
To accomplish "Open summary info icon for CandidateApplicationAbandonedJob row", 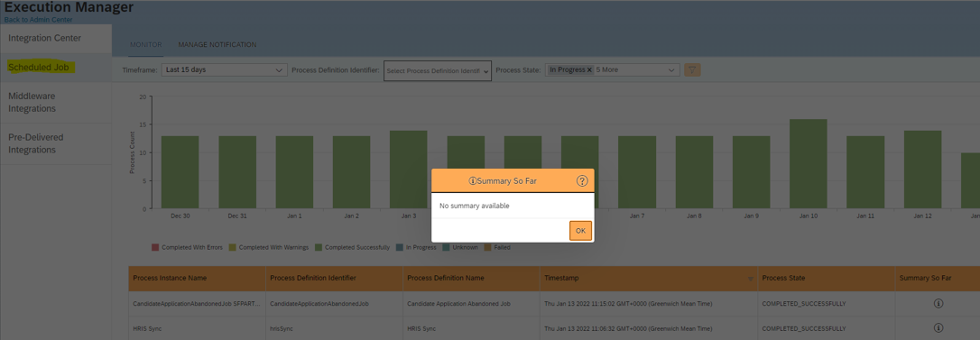I will click(x=938, y=303).
